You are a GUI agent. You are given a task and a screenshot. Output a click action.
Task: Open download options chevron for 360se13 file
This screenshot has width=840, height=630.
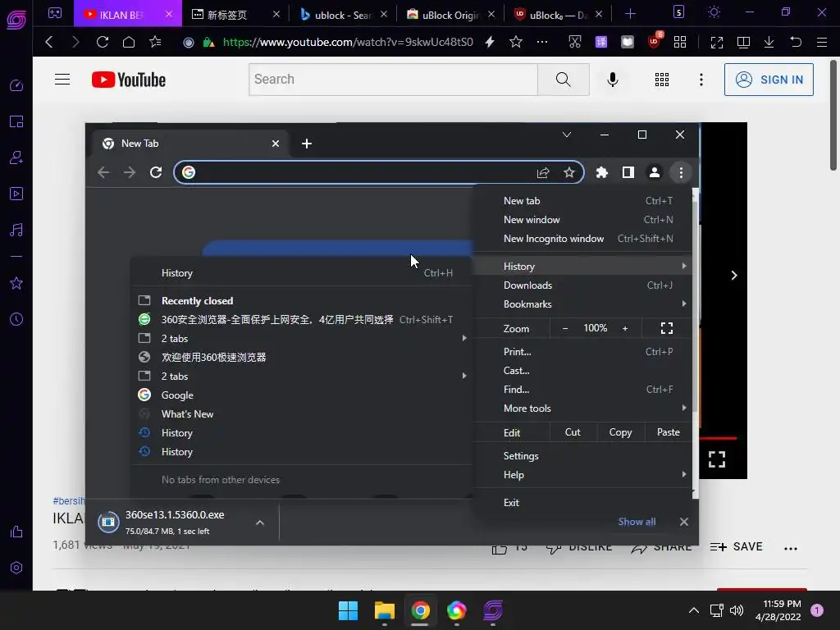coord(260,523)
